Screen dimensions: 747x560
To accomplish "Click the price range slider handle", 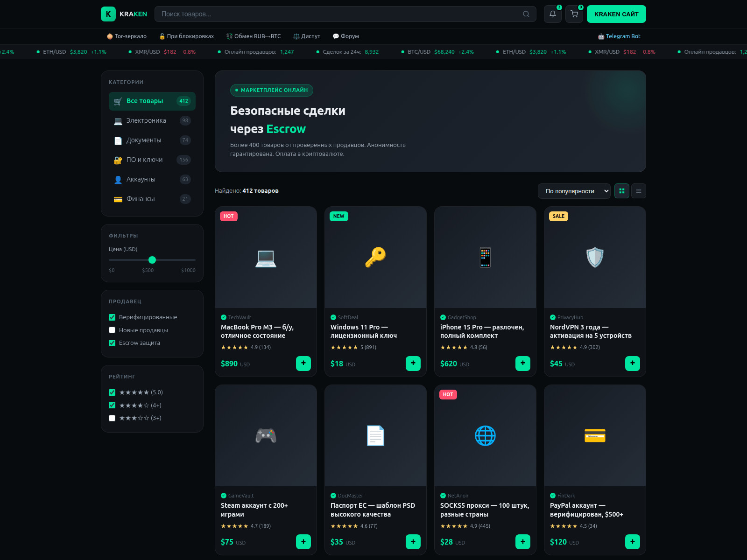I will click(x=152, y=260).
